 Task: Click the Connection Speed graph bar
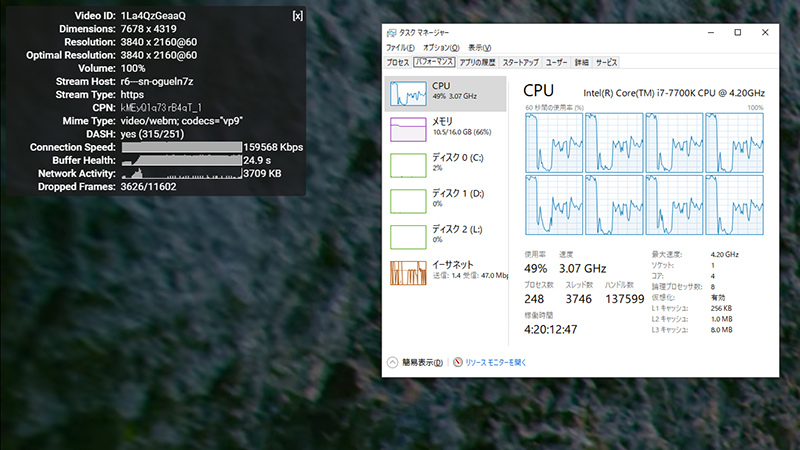(182, 147)
